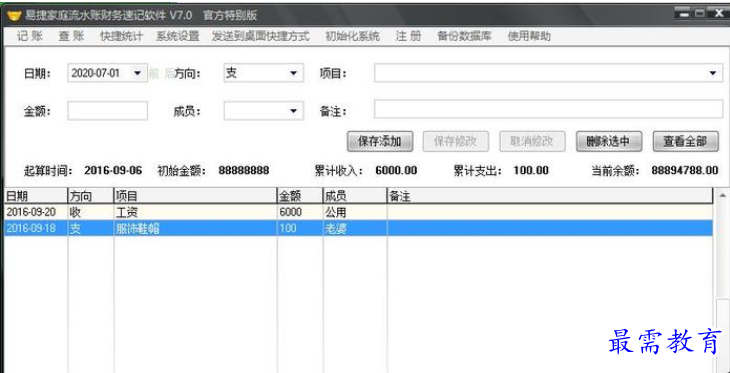Click the 删除选中 button
The width and height of the screenshot is (730, 373).
pyautogui.click(x=609, y=141)
